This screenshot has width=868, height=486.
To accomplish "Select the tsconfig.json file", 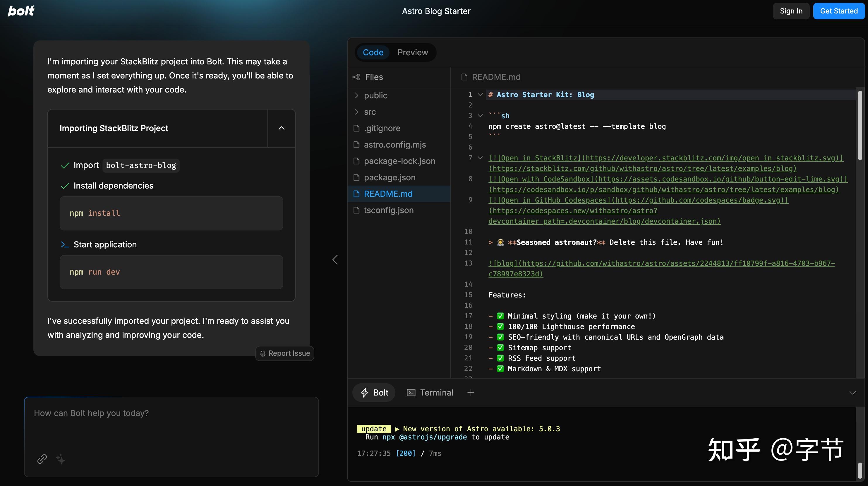I will click(x=388, y=210).
